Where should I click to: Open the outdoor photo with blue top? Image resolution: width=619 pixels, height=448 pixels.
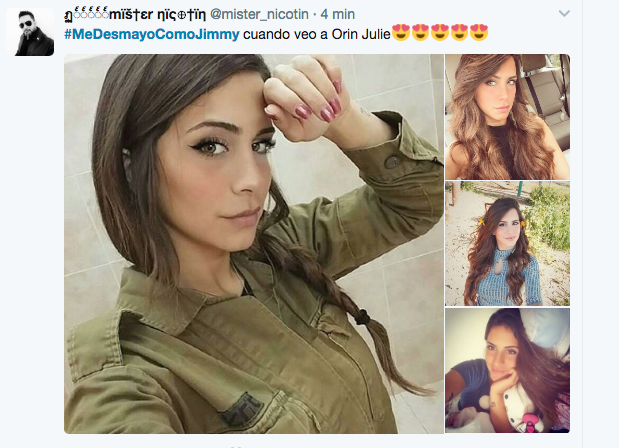click(x=507, y=244)
